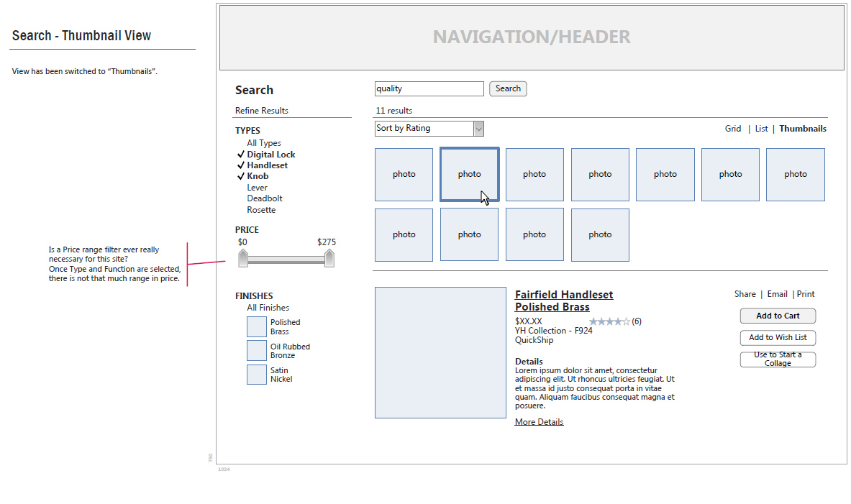This screenshot has height=504, width=851.
Task: Click the Add to Cart button
Action: (x=778, y=316)
